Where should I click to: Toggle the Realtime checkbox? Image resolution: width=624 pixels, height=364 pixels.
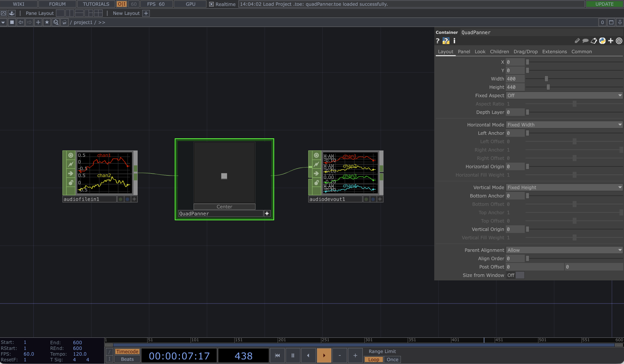click(211, 4)
